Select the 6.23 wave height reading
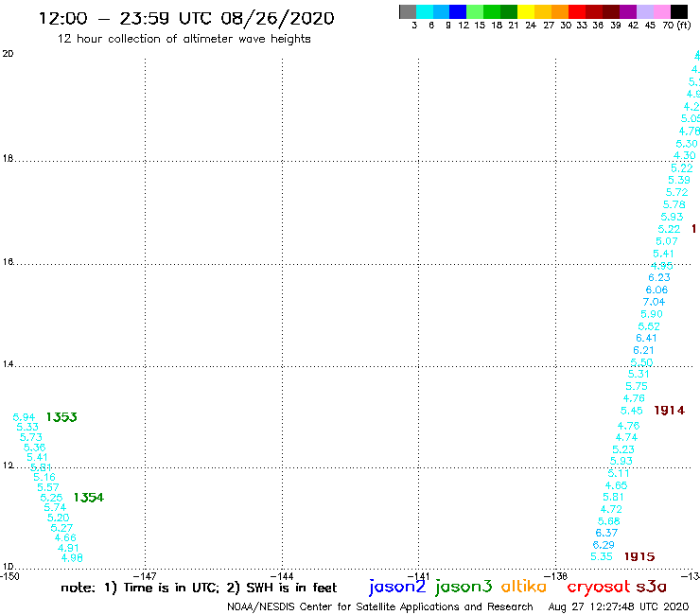Viewport: 700px width, 615px height. (x=659, y=277)
